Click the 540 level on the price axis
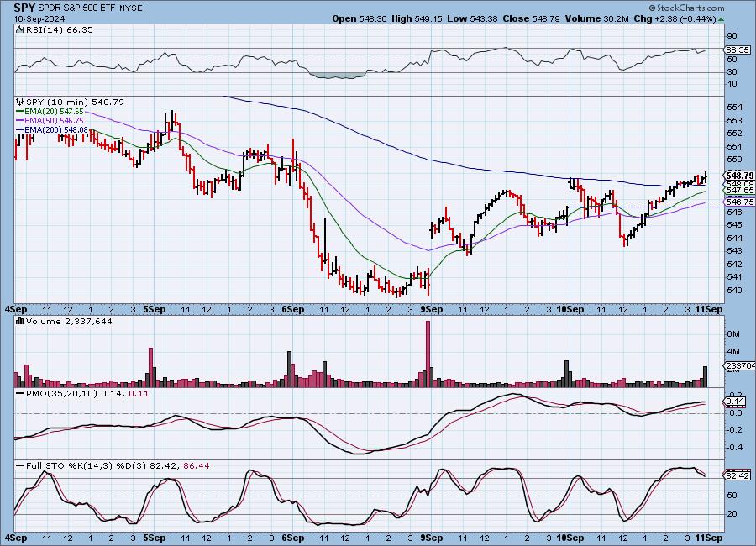The image size is (756, 546). point(734,291)
